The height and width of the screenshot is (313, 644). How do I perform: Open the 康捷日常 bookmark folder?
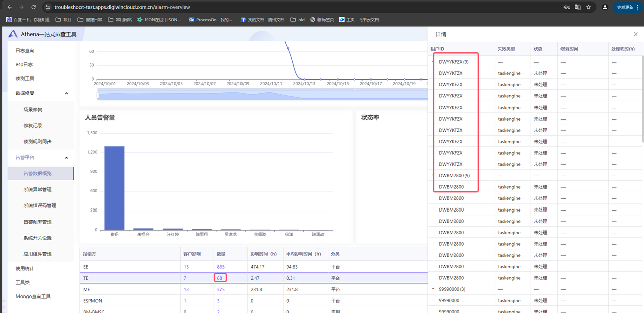90,20
